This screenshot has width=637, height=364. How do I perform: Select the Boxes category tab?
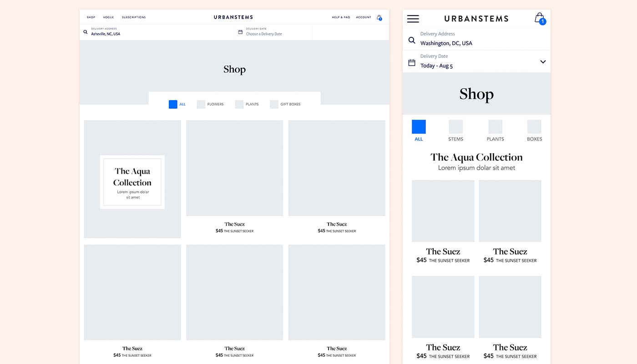[534, 131]
